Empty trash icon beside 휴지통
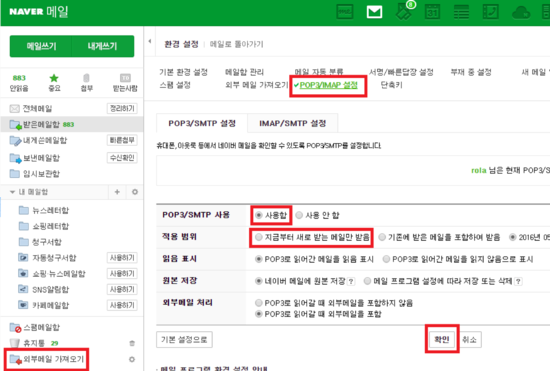This screenshot has width=550, height=371. point(132,343)
